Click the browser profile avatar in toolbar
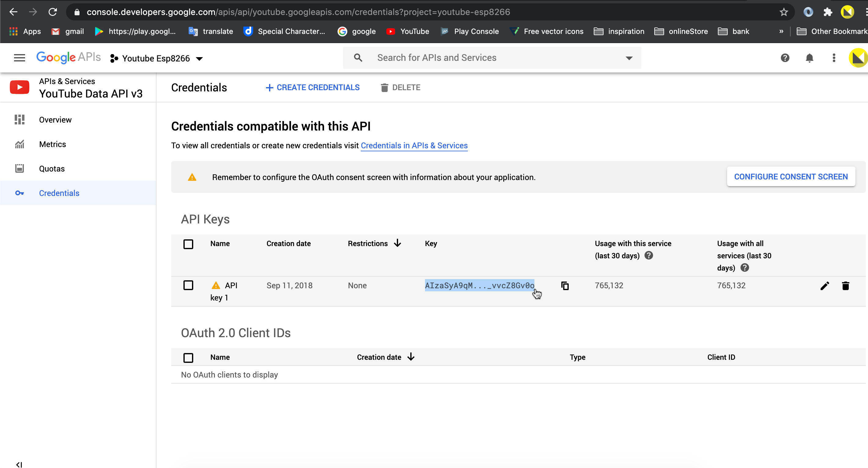868x468 pixels. click(x=847, y=12)
